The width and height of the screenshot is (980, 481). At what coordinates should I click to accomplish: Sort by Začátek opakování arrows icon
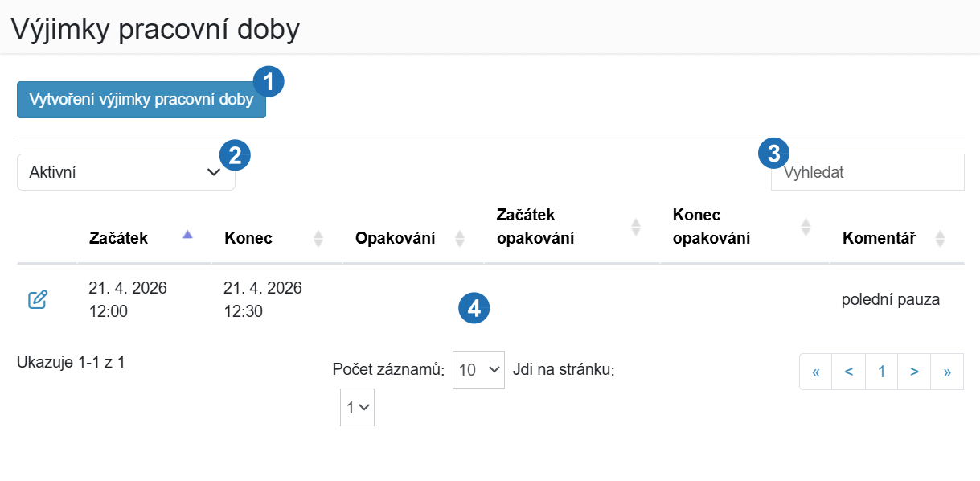pyautogui.click(x=636, y=227)
